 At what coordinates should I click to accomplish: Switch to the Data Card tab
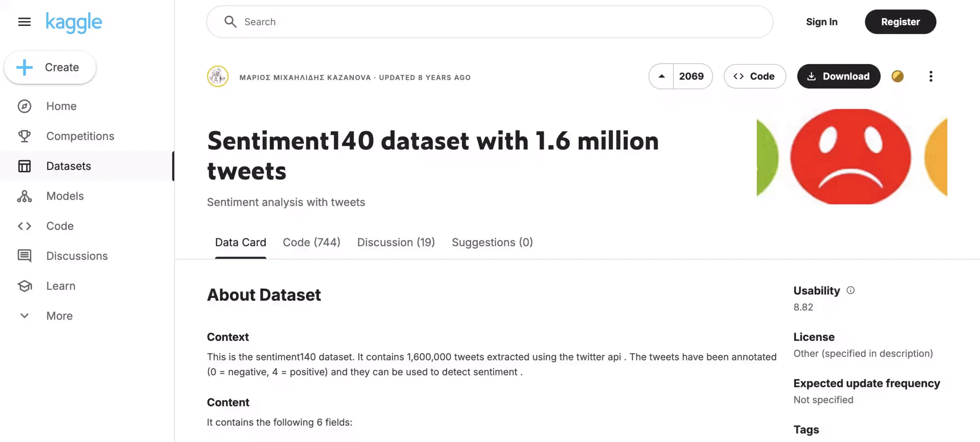[240, 242]
